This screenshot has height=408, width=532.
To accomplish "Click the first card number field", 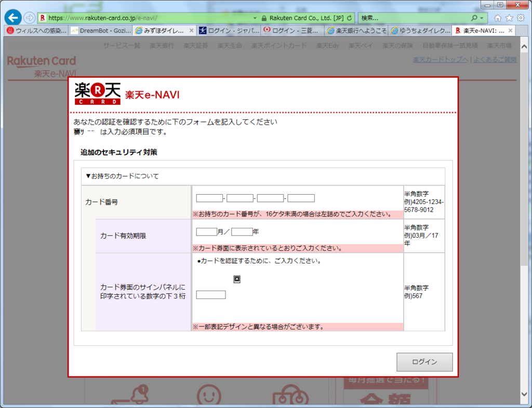I will 209,198.
